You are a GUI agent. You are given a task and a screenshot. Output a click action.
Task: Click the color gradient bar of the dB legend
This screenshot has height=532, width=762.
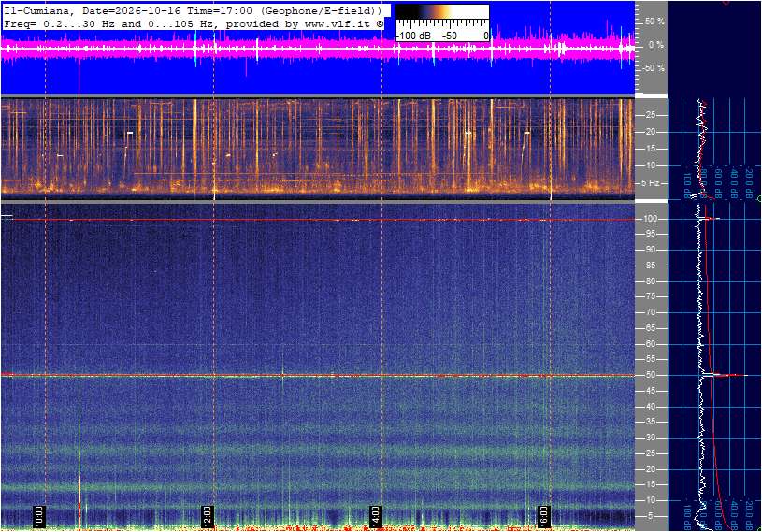(x=442, y=12)
